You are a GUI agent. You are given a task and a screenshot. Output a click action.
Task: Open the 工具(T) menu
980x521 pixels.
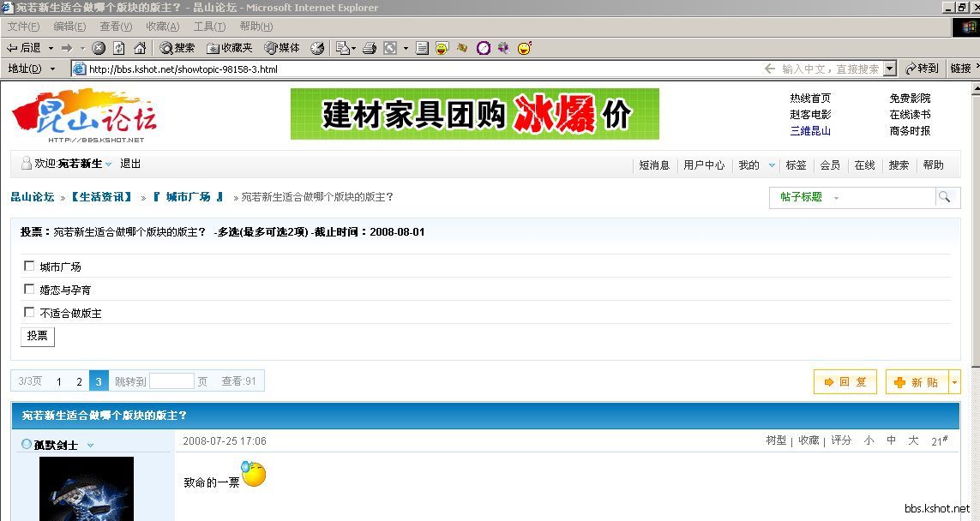click(x=209, y=27)
